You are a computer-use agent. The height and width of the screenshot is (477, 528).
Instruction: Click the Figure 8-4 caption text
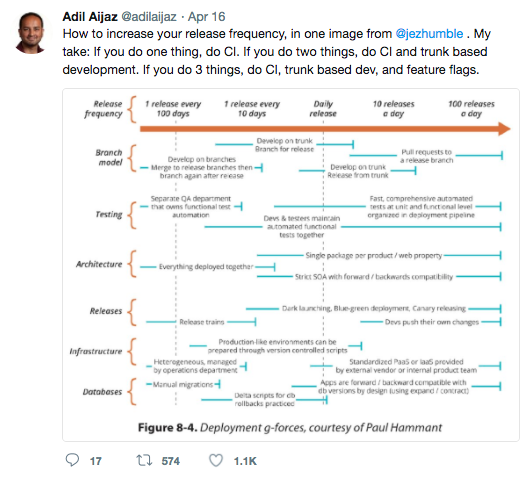pyautogui.click(x=290, y=428)
